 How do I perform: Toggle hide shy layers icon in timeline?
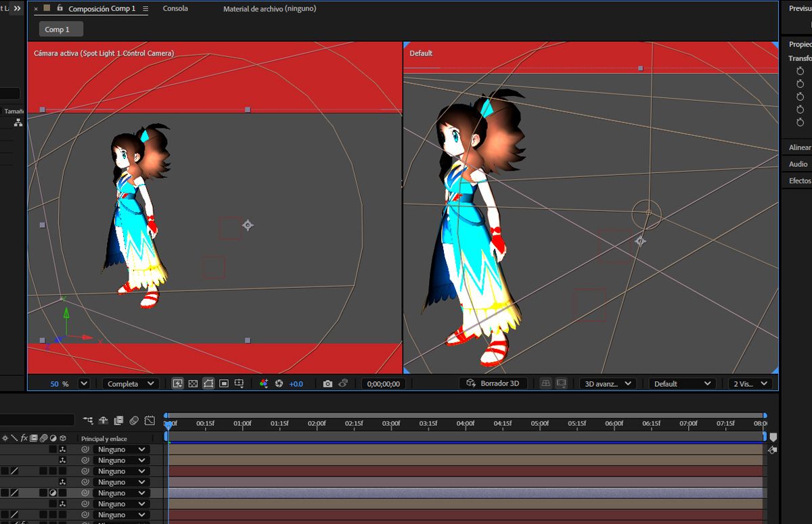(104, 420)
